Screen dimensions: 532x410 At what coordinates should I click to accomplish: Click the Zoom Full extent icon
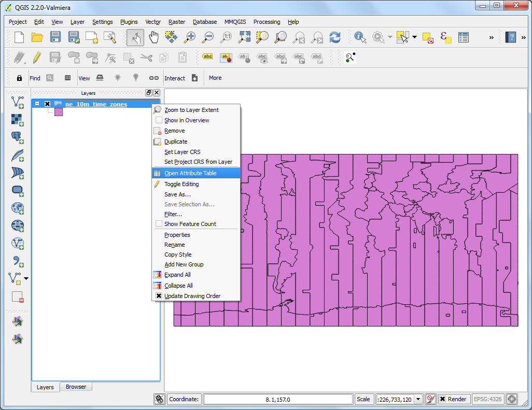(x=245, y=37)
